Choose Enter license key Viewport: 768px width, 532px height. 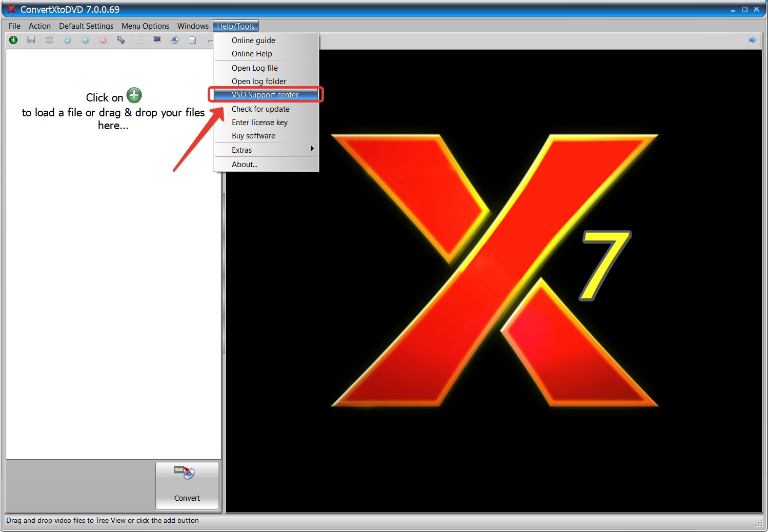click(266, 122)
